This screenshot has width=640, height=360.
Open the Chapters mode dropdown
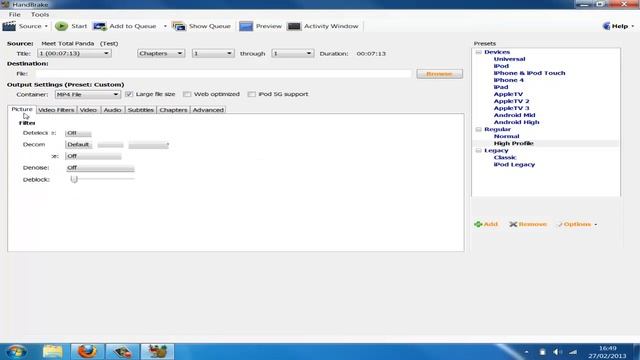coord(161,53)
